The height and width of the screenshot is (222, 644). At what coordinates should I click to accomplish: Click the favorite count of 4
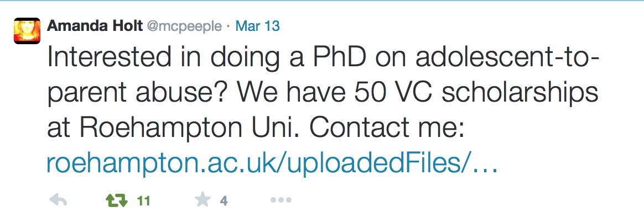(224, 202)
